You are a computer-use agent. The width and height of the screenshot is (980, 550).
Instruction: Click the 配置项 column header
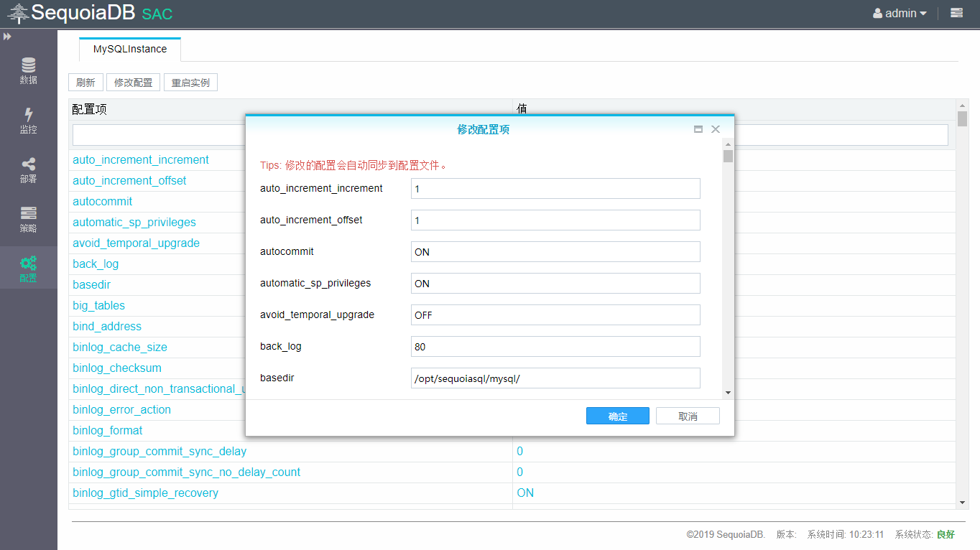90,109
